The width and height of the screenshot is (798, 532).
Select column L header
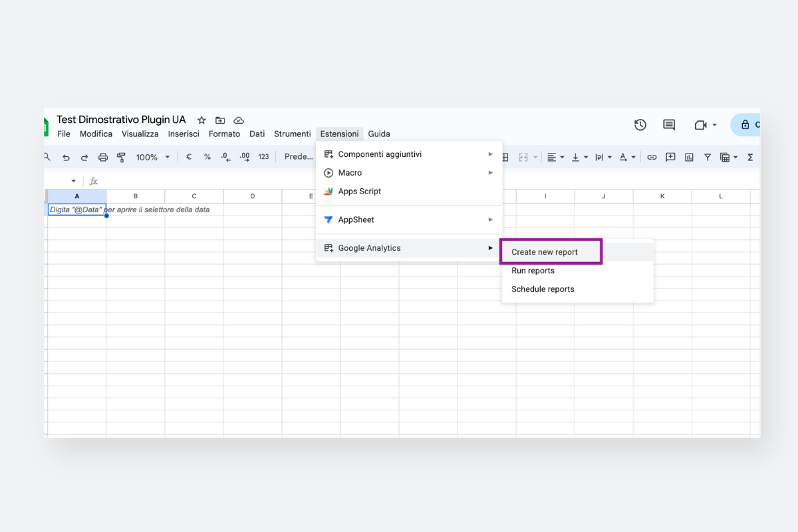pyautogui.click(x=721, y=196)
